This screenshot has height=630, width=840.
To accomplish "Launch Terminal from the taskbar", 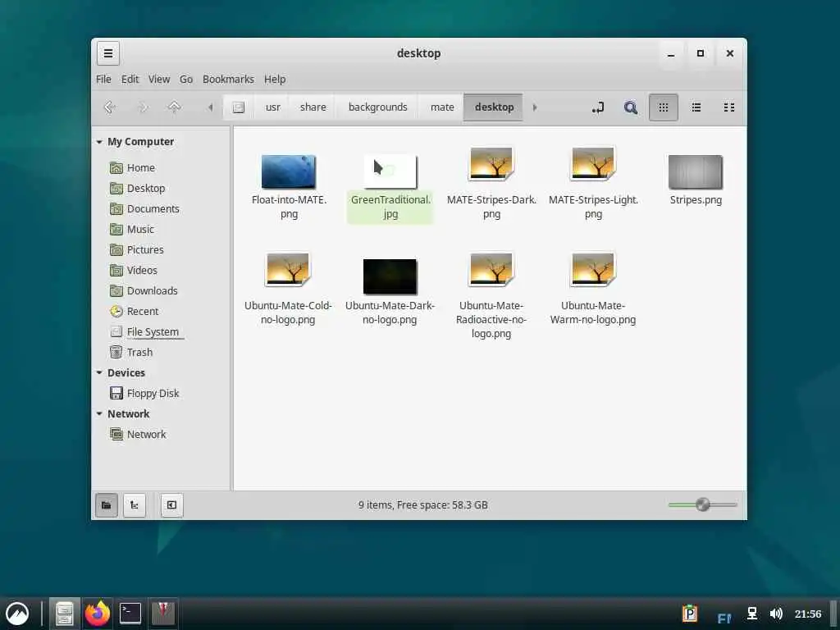I will pyautogui.click(x=130, y=614).
